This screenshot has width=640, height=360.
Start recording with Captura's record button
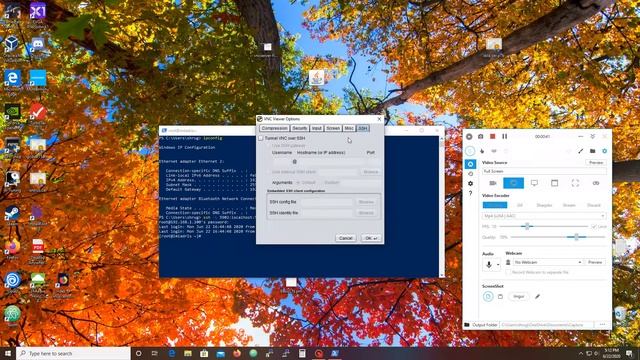tap(469, 136)
